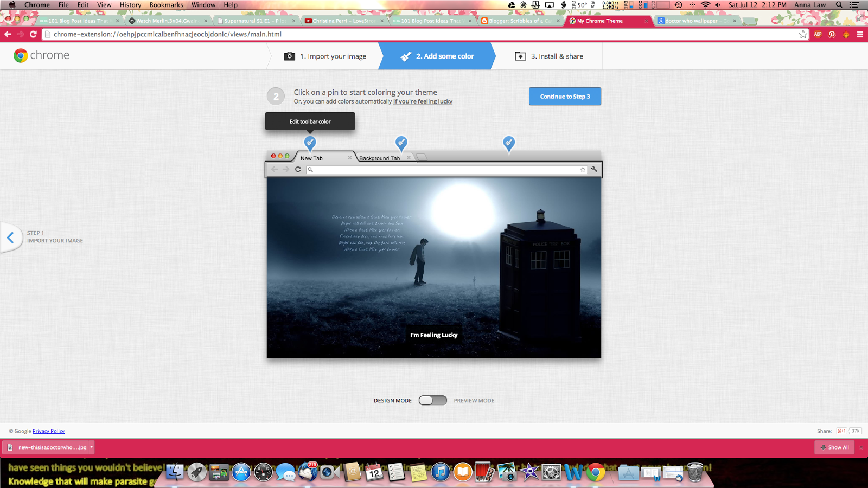Image resolution: width=868 pixels, height=488 pixels.
Task: Click the toolbar color pin above New Tab
Action: tap(310, 143)
